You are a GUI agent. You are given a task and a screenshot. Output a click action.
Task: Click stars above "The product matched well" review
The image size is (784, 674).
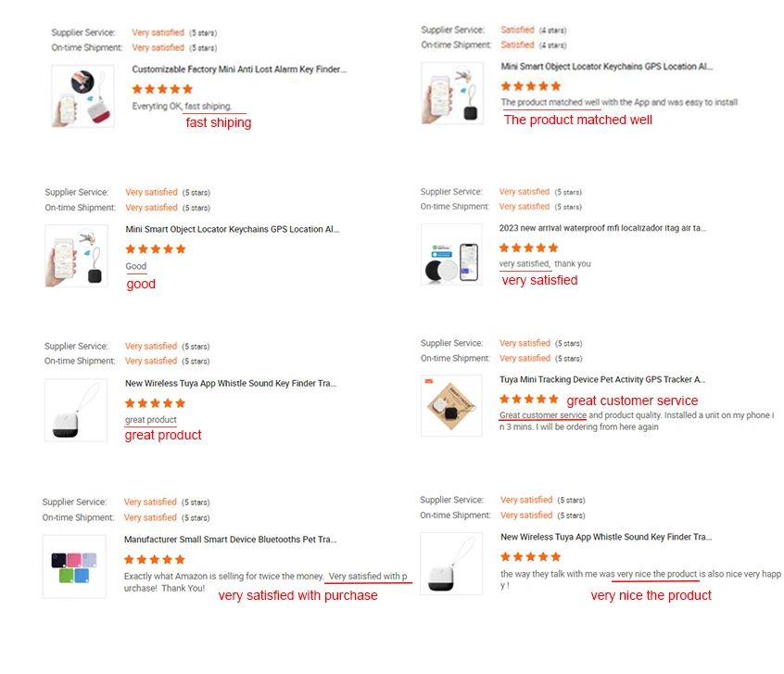[x=531, y=86]
